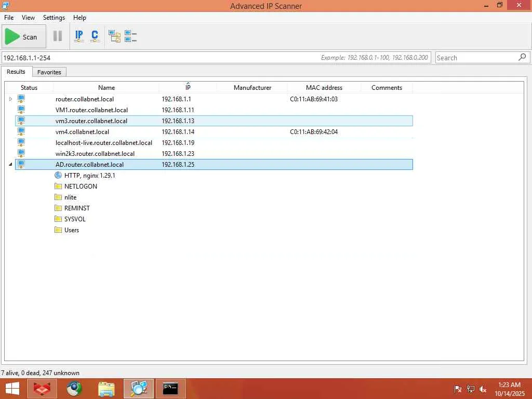
Task: Open the Settings menu
Action: tap(54, 18)
